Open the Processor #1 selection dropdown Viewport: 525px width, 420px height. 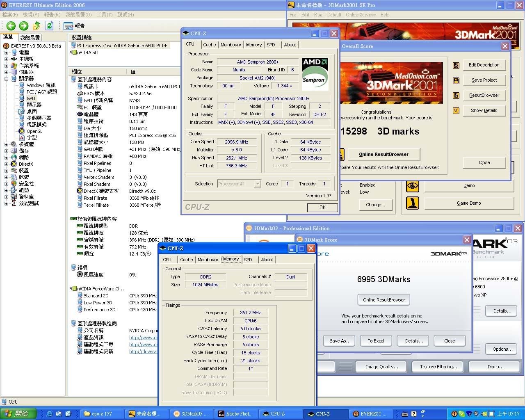(x=258, y=184)
